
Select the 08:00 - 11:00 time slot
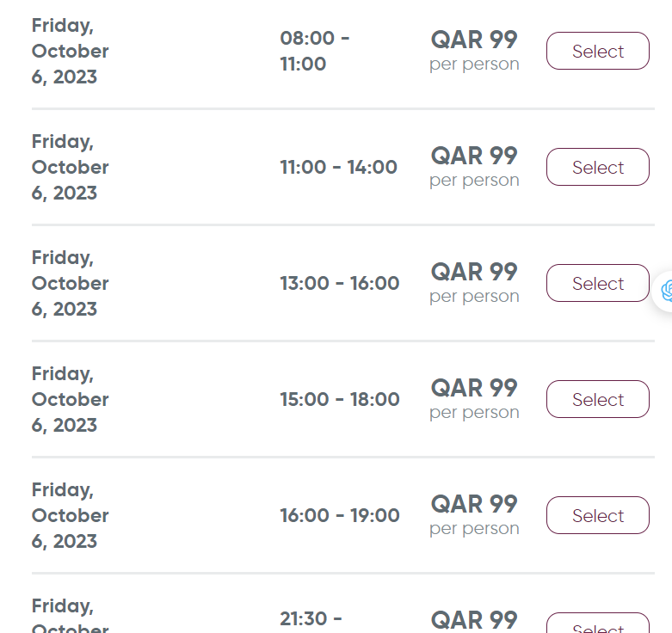tap(597, 51)
